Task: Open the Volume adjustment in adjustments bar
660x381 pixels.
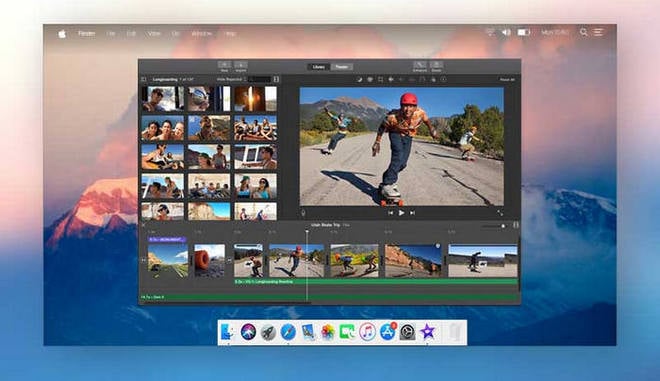Action: [402, 79]
